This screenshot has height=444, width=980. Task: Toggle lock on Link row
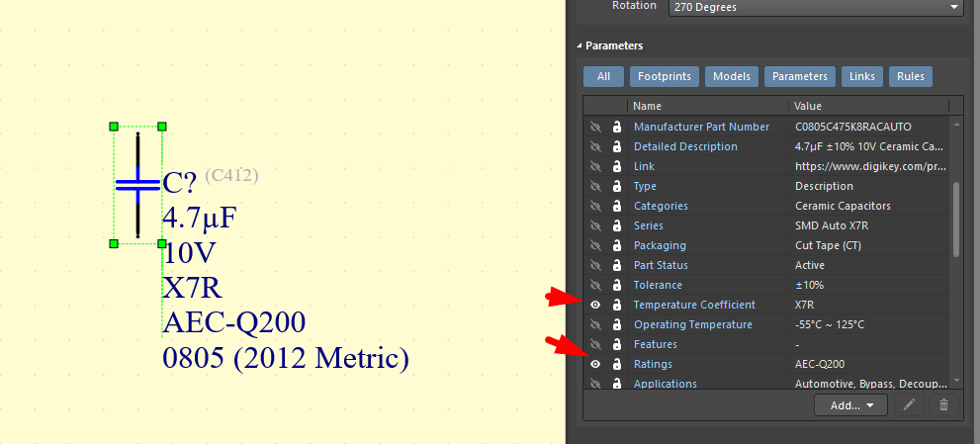(617, 166)
